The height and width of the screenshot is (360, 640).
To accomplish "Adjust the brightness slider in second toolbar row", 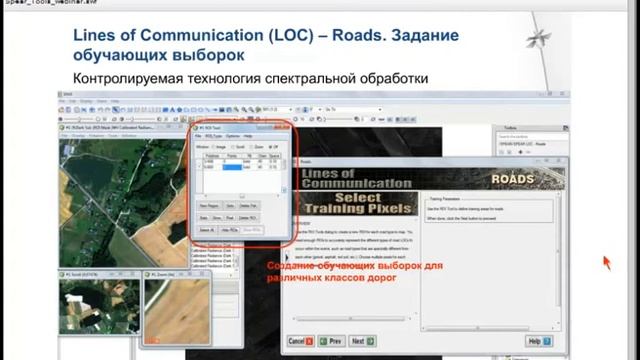I will (x=78, y=120).
